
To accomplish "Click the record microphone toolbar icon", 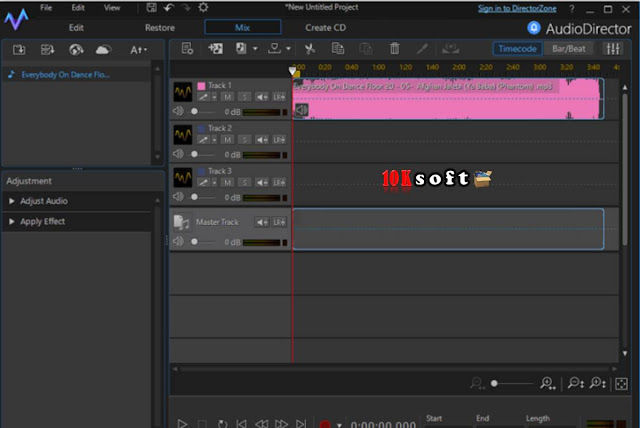I will [274, 49].
